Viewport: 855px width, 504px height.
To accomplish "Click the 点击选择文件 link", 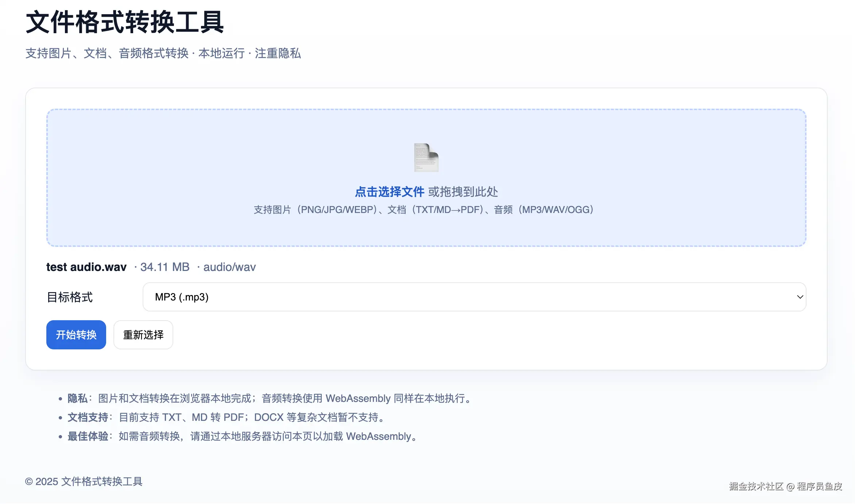I will pos(389,192).
